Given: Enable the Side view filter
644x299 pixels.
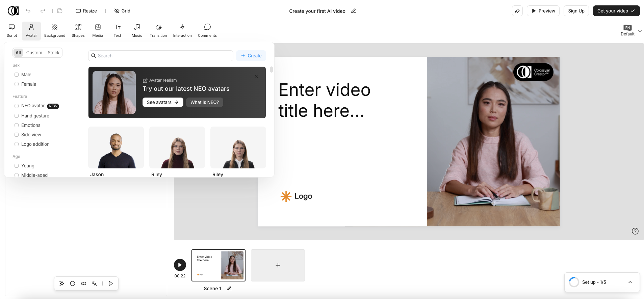Looking at the screenshot, I should coord(17,135).
